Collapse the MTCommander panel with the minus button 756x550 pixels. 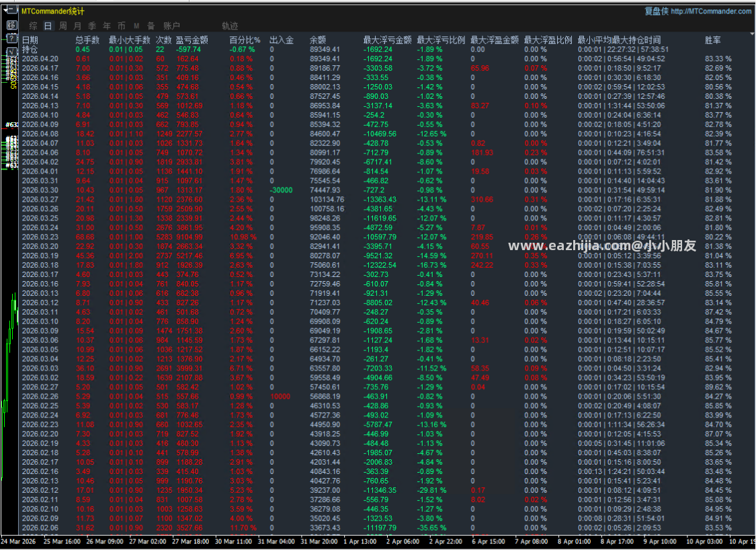tap(11, 10)
